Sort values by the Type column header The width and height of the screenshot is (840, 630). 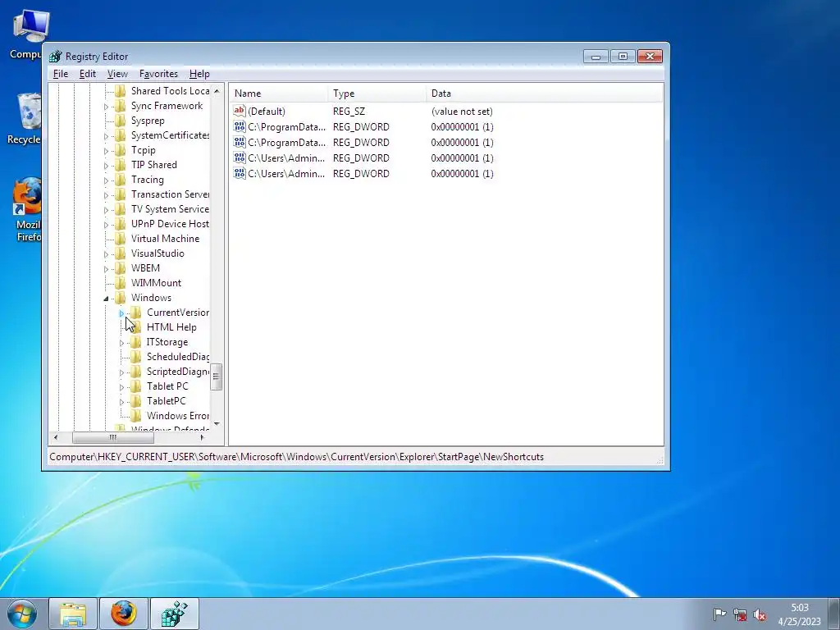pos(377,94)
